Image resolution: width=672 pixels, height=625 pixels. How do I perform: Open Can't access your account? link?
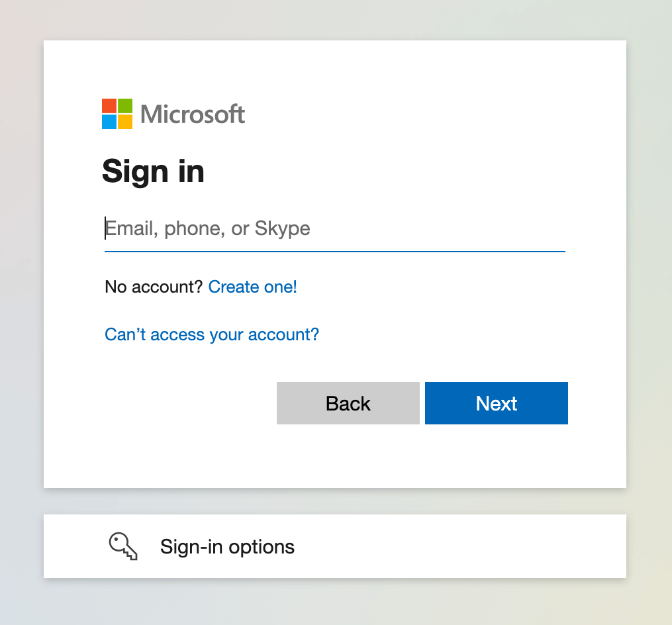[x=212, y=334]
